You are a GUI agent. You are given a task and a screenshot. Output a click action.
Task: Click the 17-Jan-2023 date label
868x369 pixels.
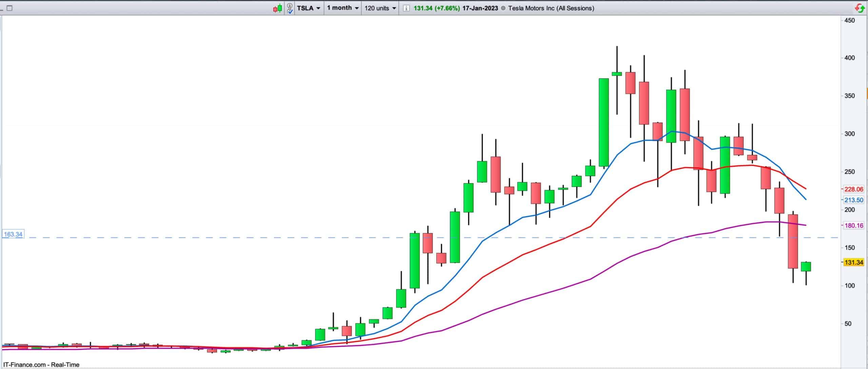(x=480, y=8)
